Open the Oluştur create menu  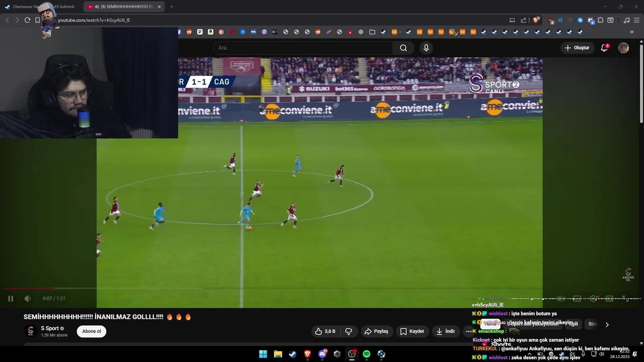tap(577, 48)
